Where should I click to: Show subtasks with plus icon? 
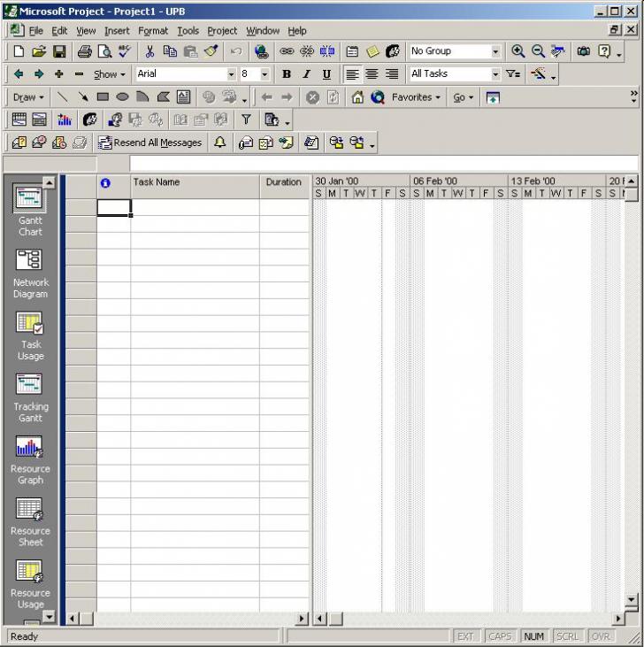(x=59, y=74)
